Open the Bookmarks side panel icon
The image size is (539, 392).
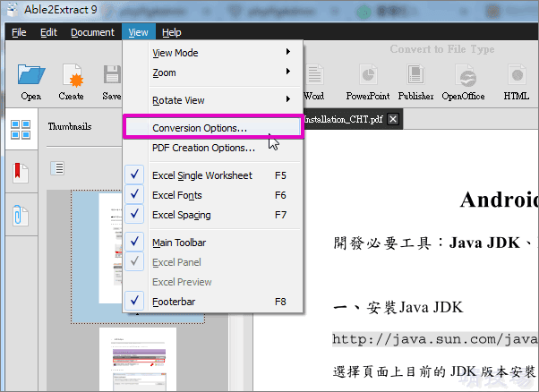point(21,173)
